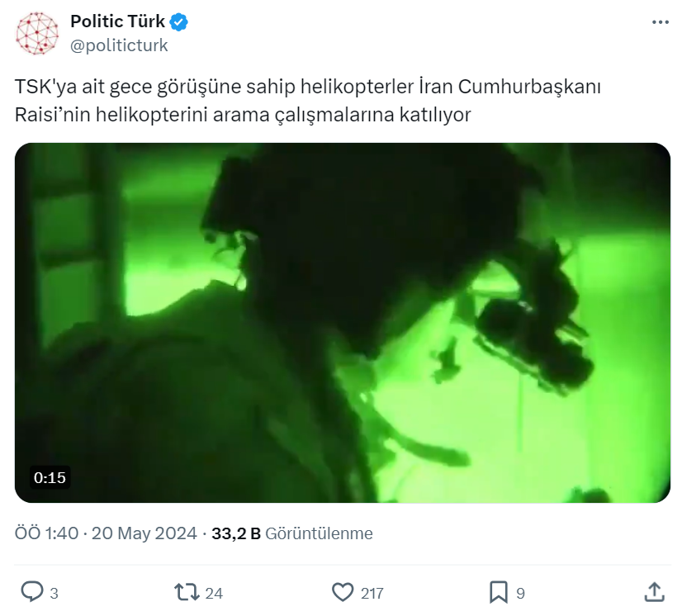Click the bookmark count 9

click(x=520, y=594)
